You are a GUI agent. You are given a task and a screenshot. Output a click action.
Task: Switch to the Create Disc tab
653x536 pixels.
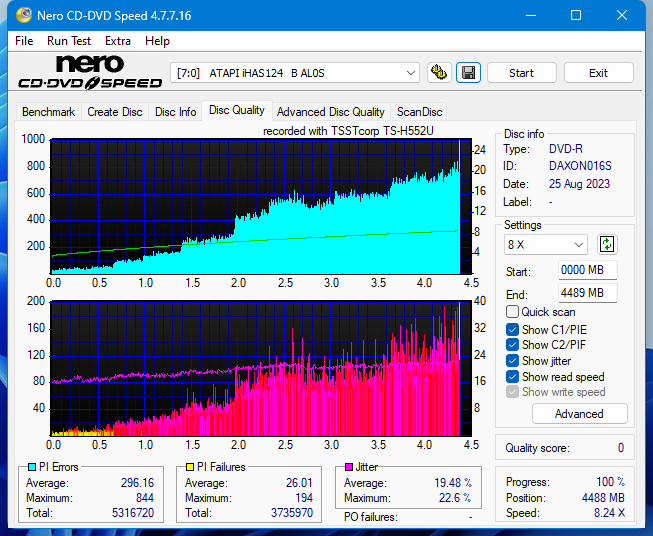[x=115, y=112]
